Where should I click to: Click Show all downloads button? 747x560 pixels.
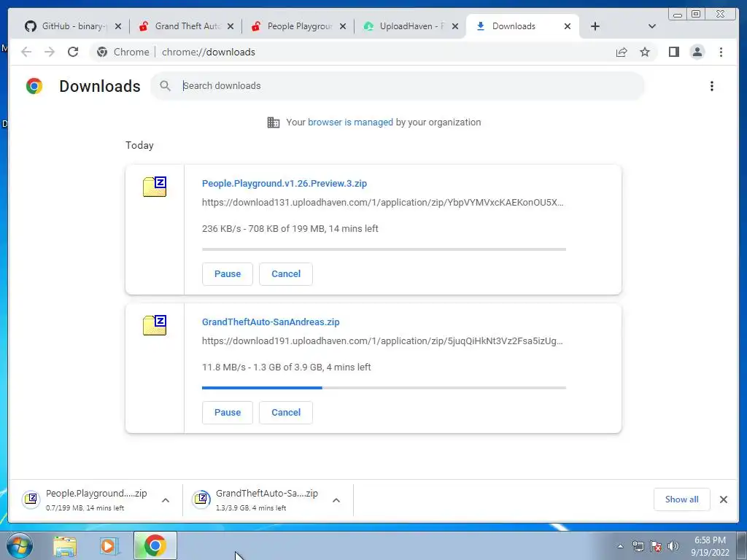(682, 499)
